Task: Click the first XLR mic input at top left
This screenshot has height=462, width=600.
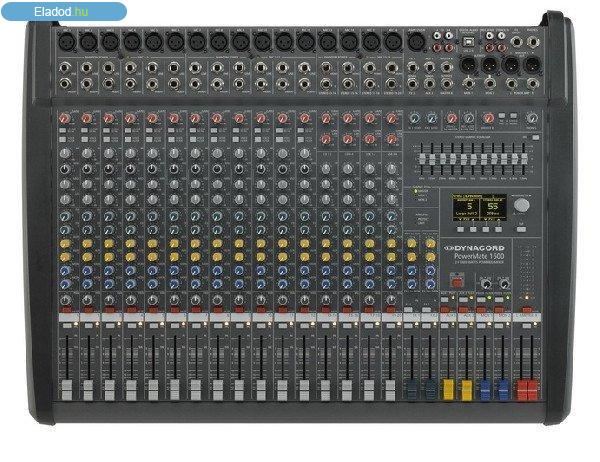Action: click(x=67, y=41)
